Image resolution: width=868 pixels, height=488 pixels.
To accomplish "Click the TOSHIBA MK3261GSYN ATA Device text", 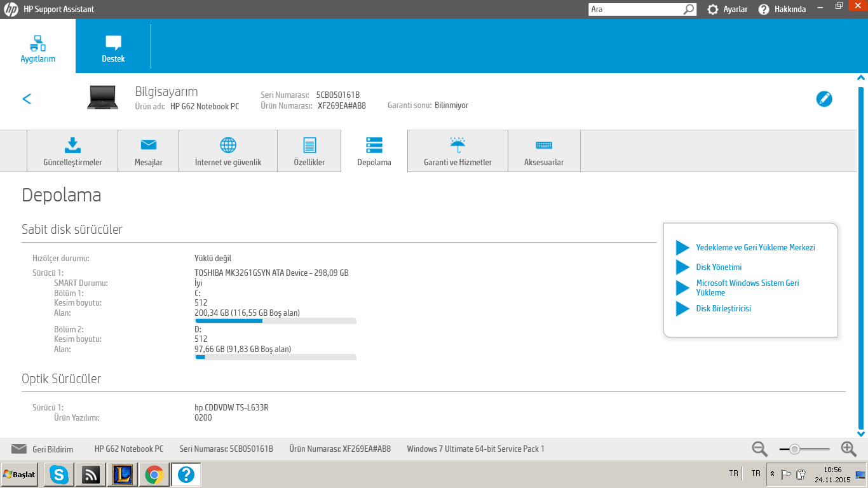I will tap(271, 273).
